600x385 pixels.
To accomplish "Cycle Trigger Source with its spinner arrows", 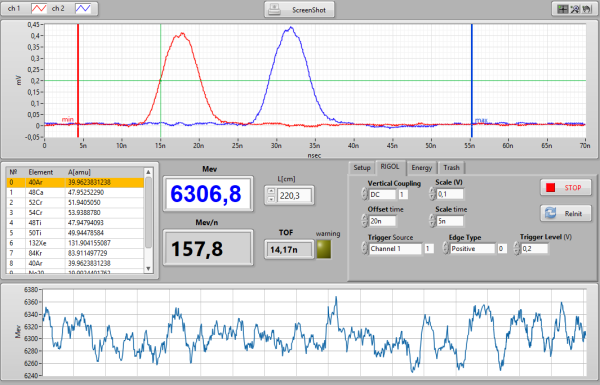I will coord(364,248).
